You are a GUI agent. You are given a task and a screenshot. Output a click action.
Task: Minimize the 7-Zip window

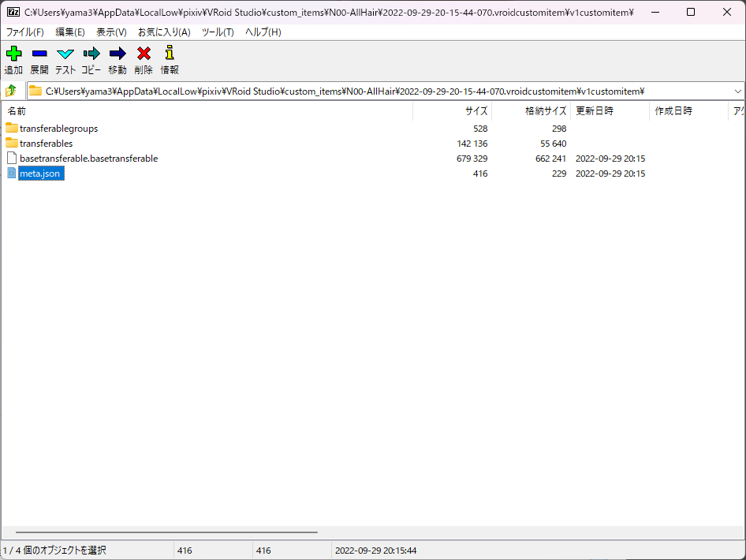(x=655, y=13)
